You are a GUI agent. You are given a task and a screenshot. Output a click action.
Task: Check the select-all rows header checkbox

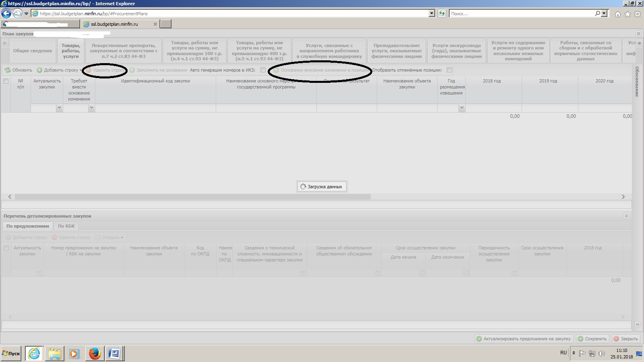click(x=6, y=81)
